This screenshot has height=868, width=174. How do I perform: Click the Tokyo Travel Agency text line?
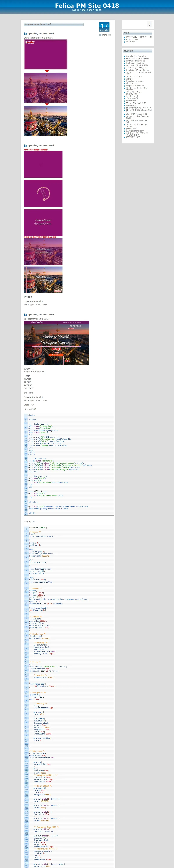coord(34,372)
